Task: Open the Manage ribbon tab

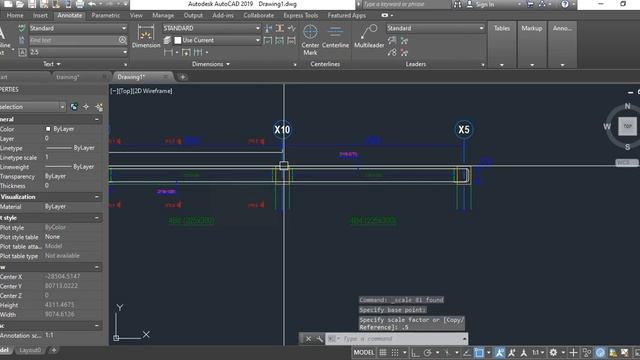Action: (163, 16)
